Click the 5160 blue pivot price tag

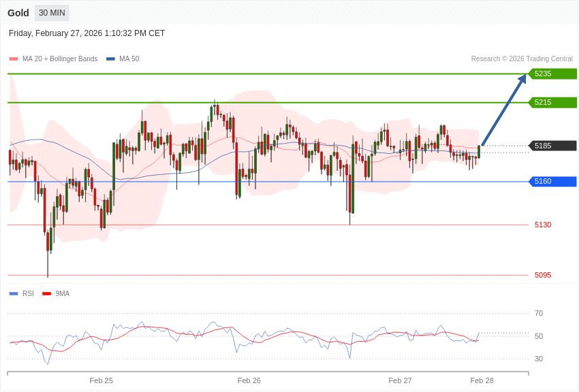(552, 182)
